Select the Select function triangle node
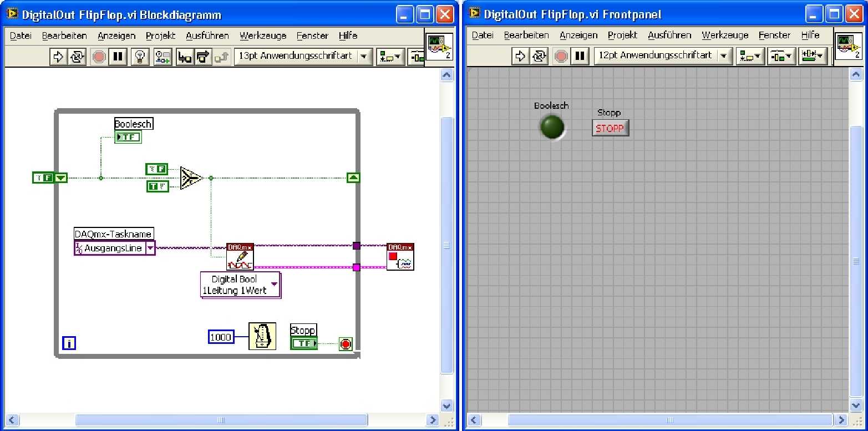Screen dimensions: 868x431 pos(191,178)
